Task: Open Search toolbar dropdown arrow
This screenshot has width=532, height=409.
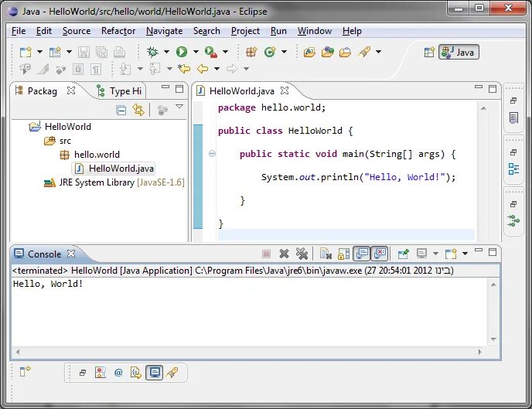Action: [378, 52]
